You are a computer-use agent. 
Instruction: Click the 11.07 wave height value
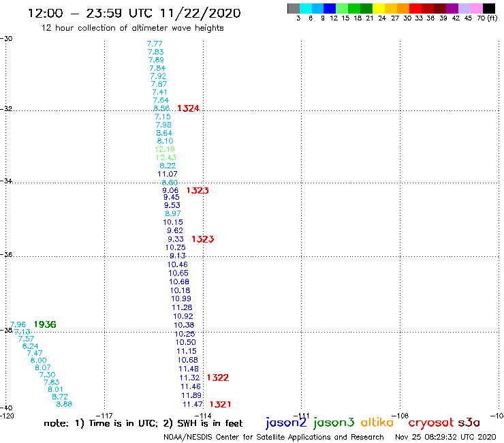pos(168,174)
